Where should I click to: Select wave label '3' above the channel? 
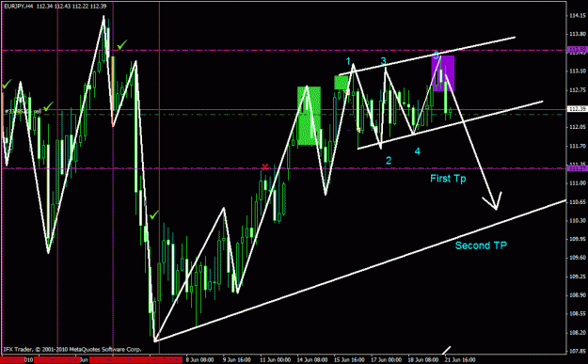click(x=383, y=61)
